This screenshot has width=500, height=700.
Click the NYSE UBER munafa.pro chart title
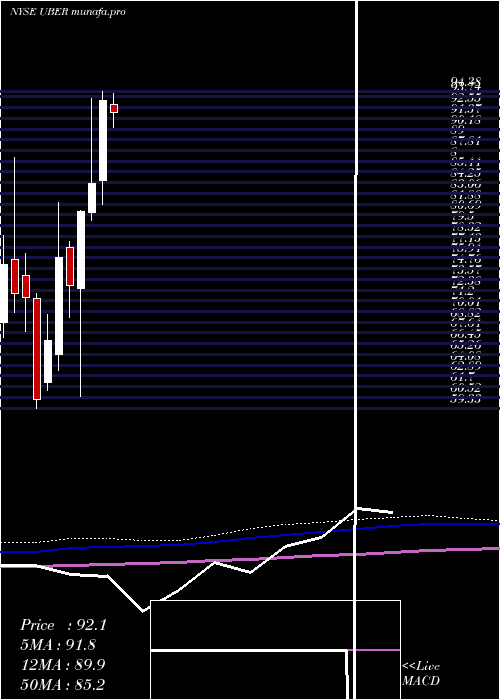[x=67, y=12]
